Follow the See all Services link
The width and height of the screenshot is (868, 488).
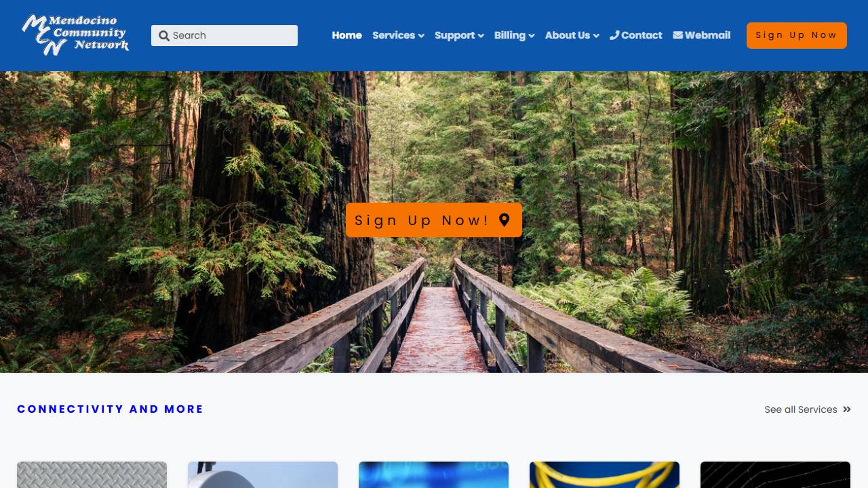(x=807, y=409)
